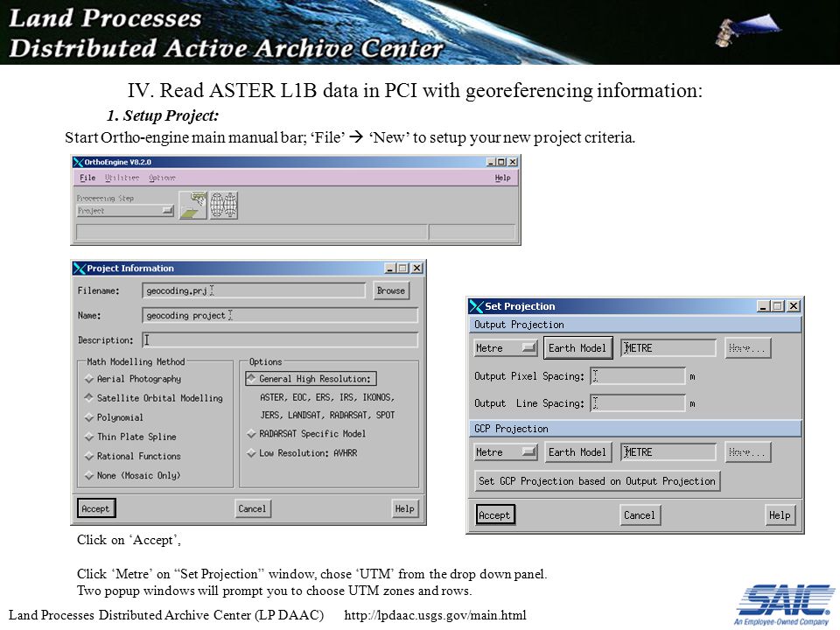Expand GCP Projection Metre dropdown
The image size is (840, 630).
[x=505, y=451]
